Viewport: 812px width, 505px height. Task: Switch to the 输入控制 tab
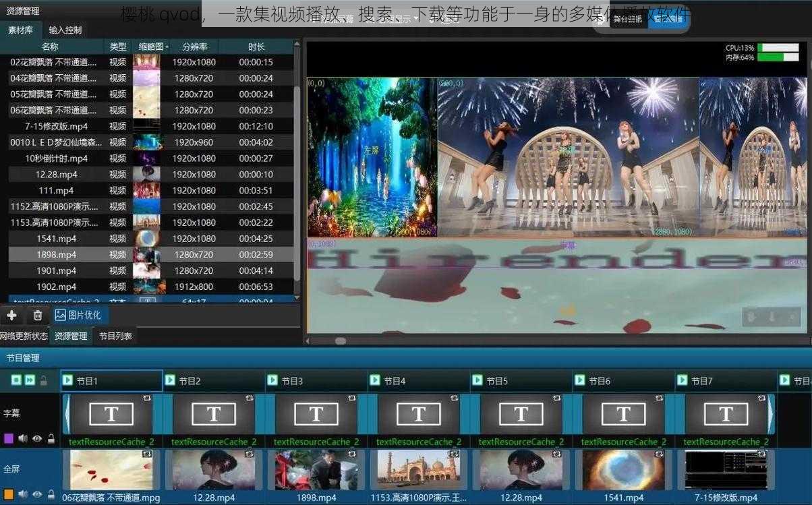(x=65, y=30)
